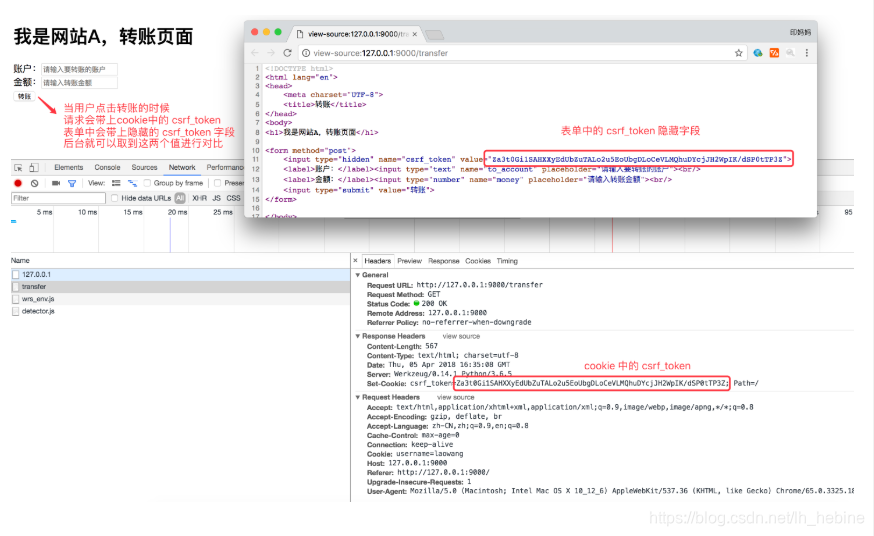This screenshot has width=874, height=536.
Task: Toggle the blue filter funnel icon
Action: 72,183
